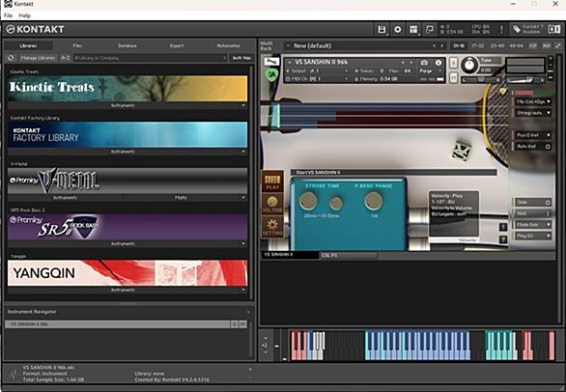Click the question mark help button
The image size is (566, 392).
tap(503, 239)
